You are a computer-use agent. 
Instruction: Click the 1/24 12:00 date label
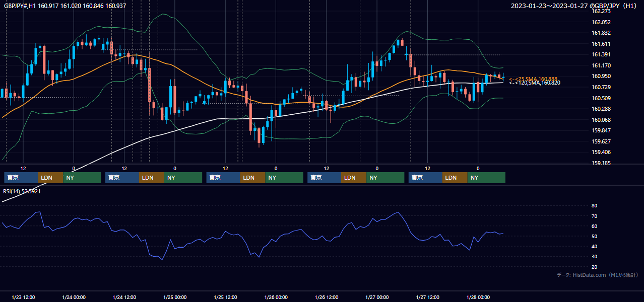(x=124, y=297)
